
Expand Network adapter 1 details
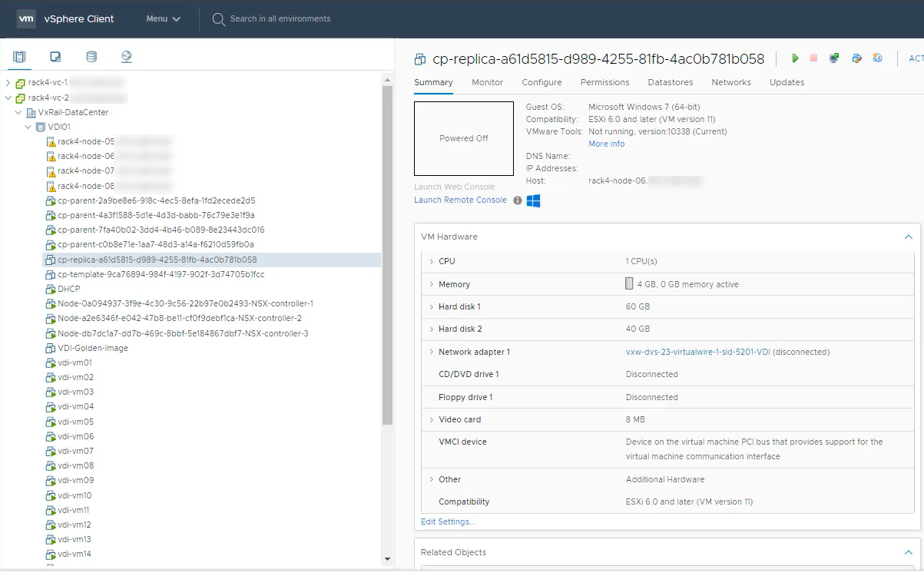coord(431,353)
